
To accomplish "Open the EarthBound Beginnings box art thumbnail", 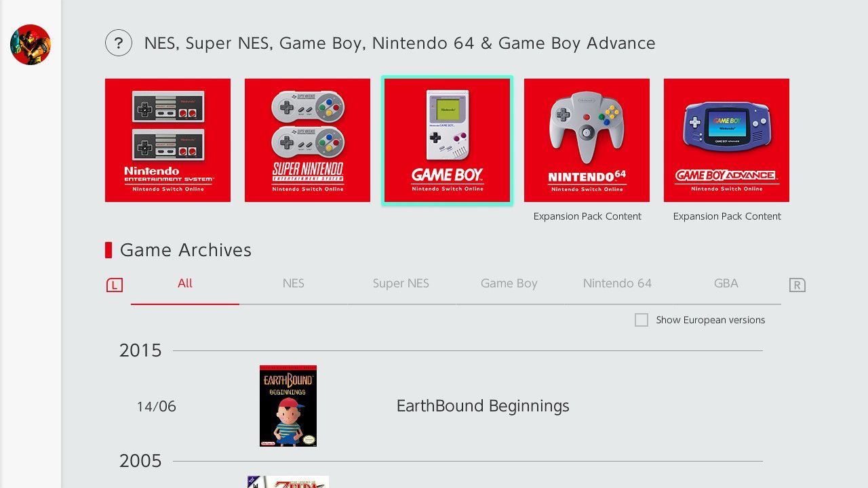I will (288, 405).
